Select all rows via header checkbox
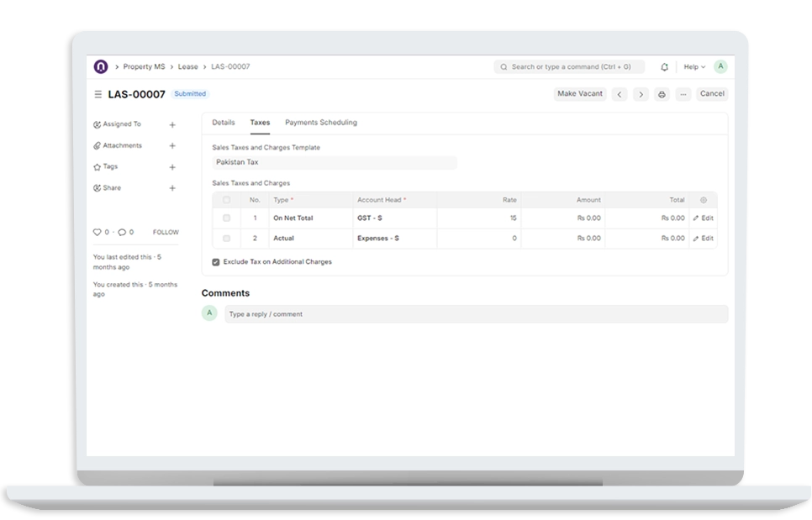The image size is (812, 520). click(x=226, y=200)
